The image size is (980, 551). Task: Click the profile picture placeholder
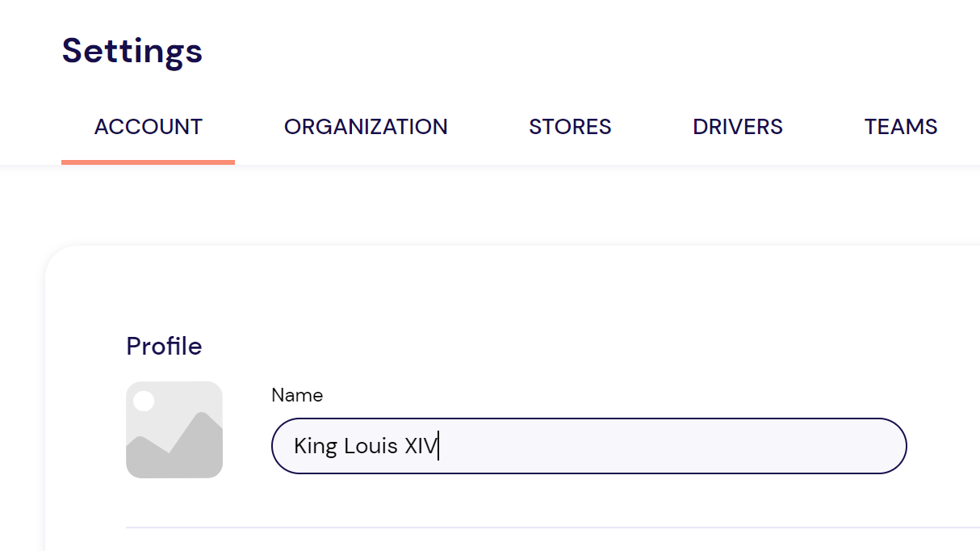pyautogui.click(x=174, y=430)
